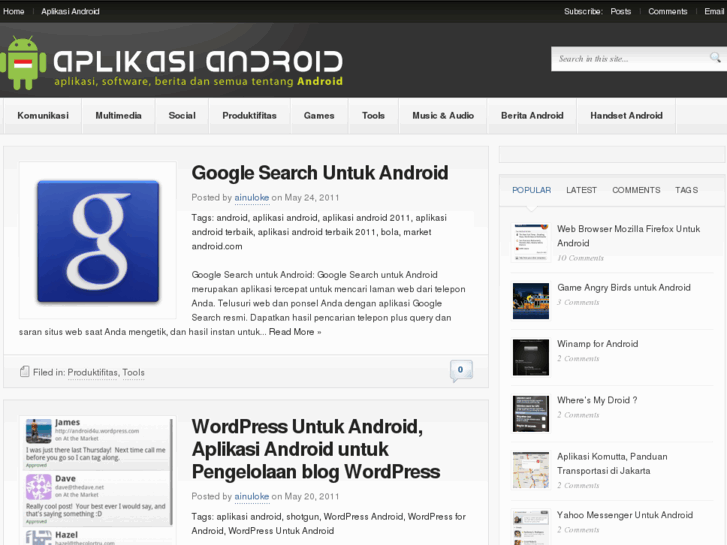727x545 pixels.
Task: Click the date May 20, 2011
Action: (x=312, y=496)
